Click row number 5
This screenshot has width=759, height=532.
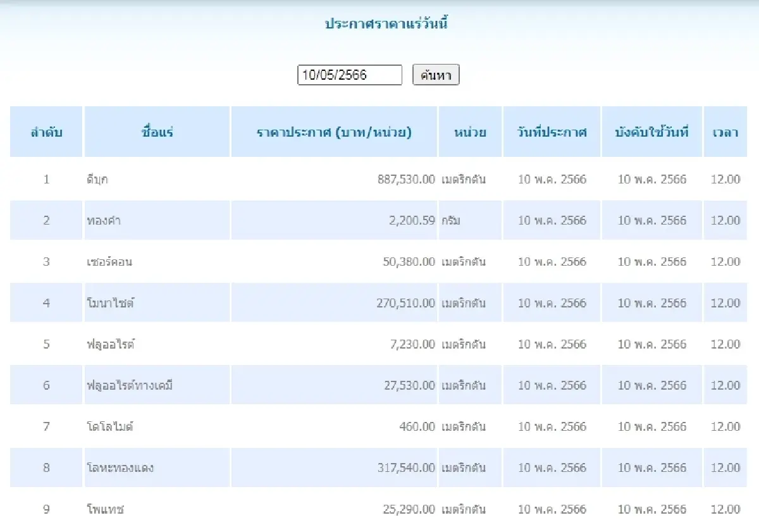pyautogui.click(x=46, y=344)
